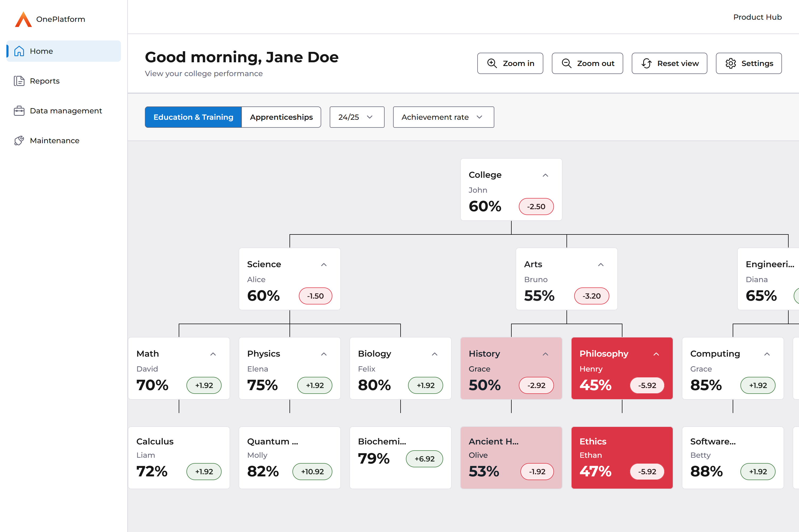Image resolution: width=799 pixels, height=532 pixels.
Task: Click the -2.50 badge on College
Action: coord(536,207)
